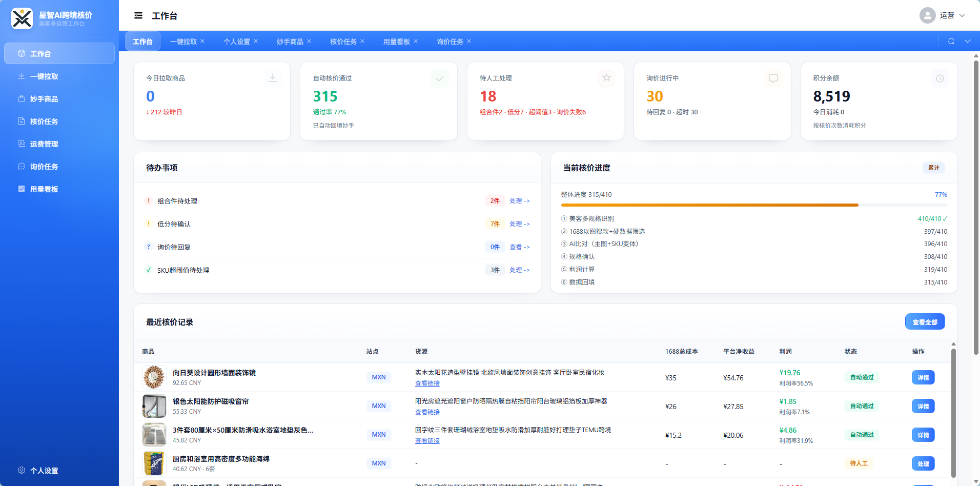This screenshot has height=486, width=980.
Task: Click the refresh icon in tab bar
Action: 951,41
